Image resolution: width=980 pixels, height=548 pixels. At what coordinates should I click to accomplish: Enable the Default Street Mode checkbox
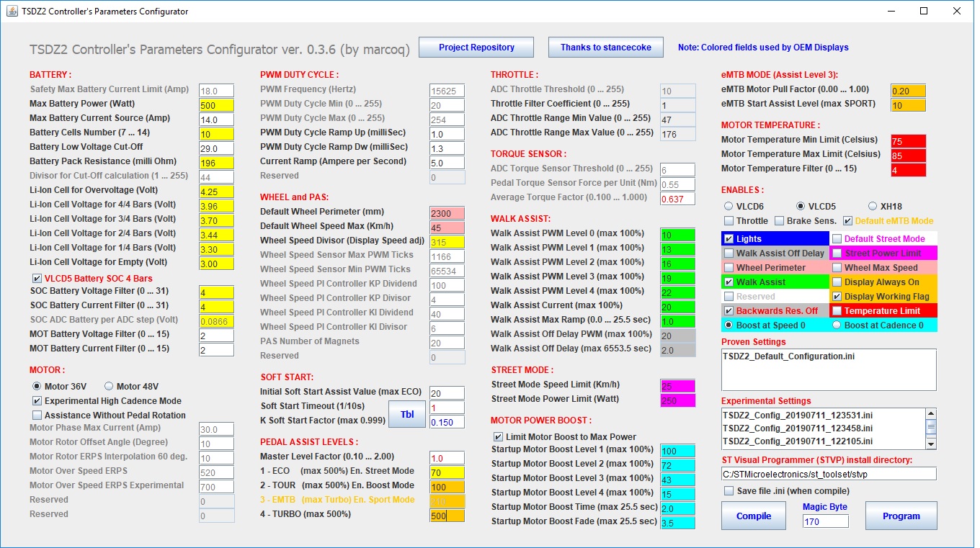837,238
